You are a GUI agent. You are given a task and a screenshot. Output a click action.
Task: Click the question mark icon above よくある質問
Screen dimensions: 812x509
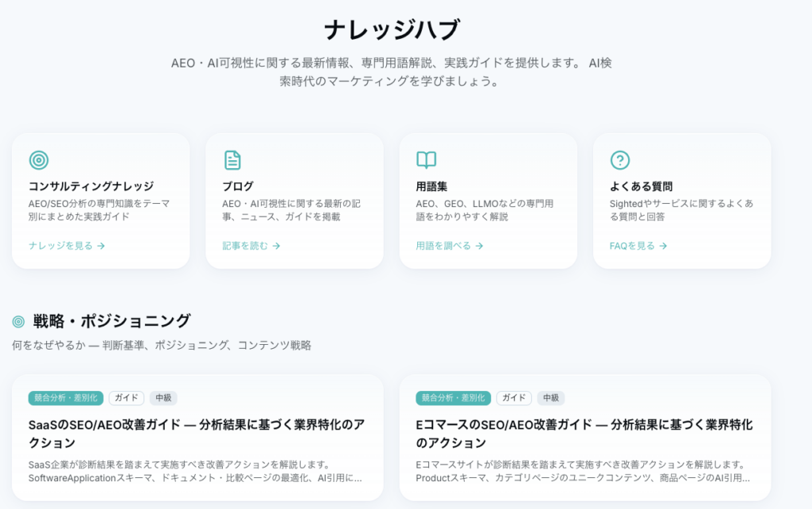click(619, 159)
